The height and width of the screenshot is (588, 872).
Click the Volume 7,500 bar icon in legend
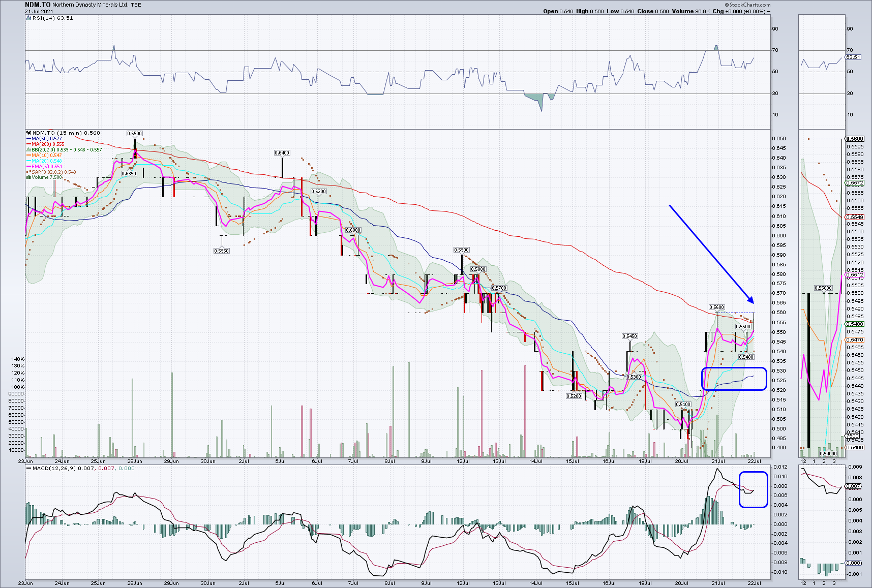(x=28, y=177)
